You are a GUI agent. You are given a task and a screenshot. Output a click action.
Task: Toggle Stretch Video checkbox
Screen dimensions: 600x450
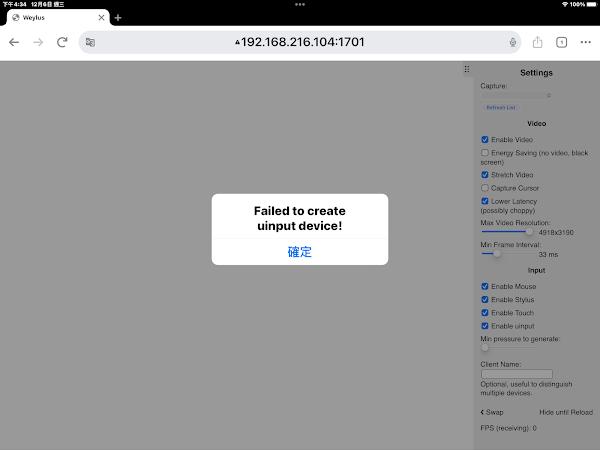485,174
